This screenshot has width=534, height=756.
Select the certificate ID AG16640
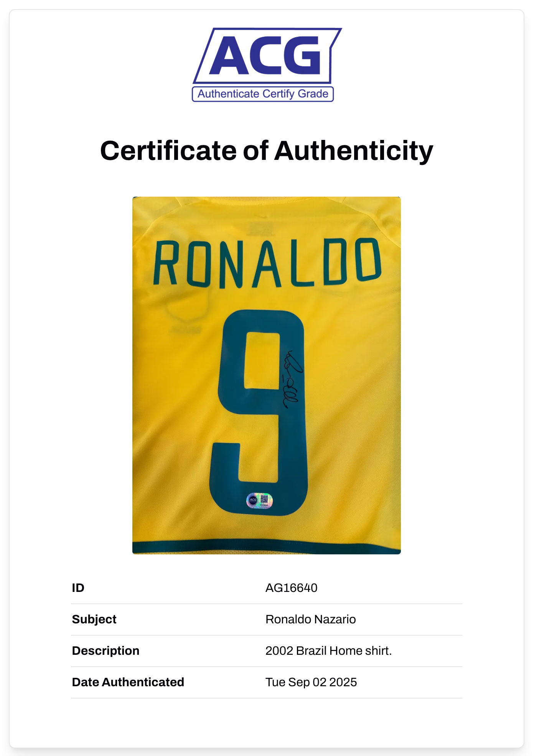click(291, 588)
